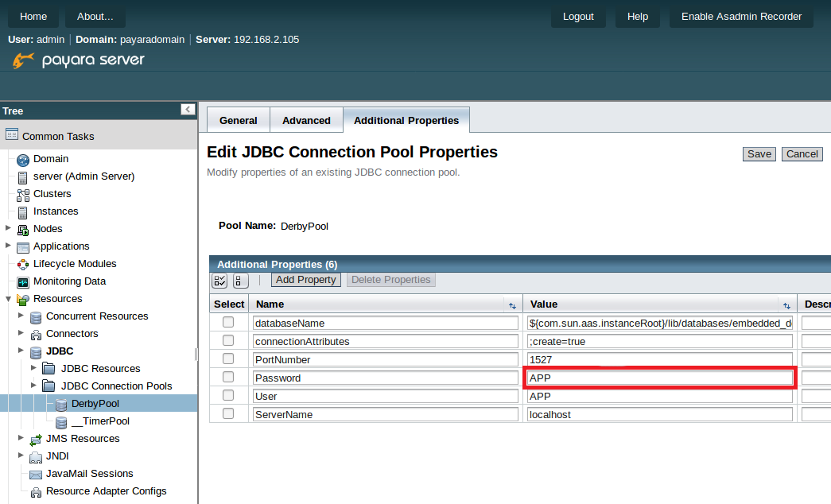The height and width of the screenshot is (504, 831).
Task: Click the Resource Adapter Configs icon
Action: coord(36,492)
